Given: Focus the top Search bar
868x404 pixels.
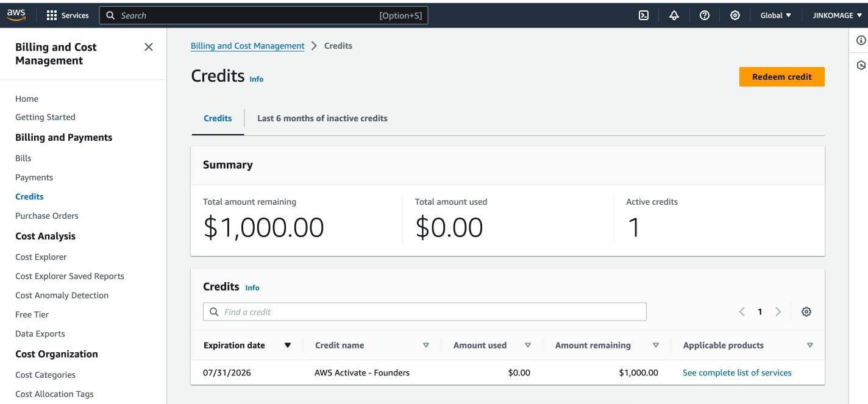Looking at the screenshot, I should (x=263, y=15).
